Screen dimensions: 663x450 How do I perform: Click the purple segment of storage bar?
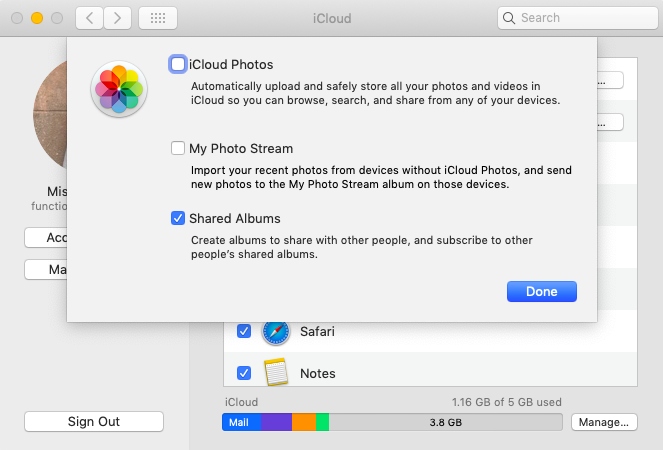(x=277, y=422)
